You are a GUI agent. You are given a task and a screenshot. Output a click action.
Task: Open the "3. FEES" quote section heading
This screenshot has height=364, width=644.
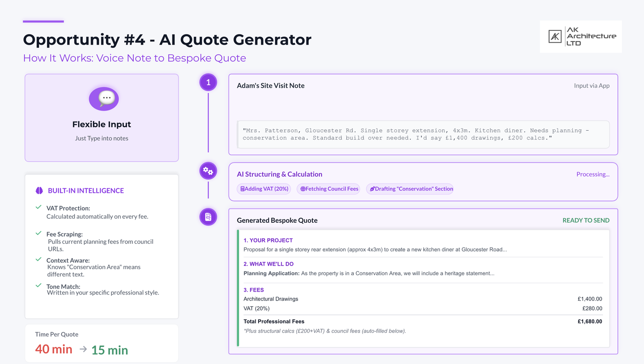(253, 290)
